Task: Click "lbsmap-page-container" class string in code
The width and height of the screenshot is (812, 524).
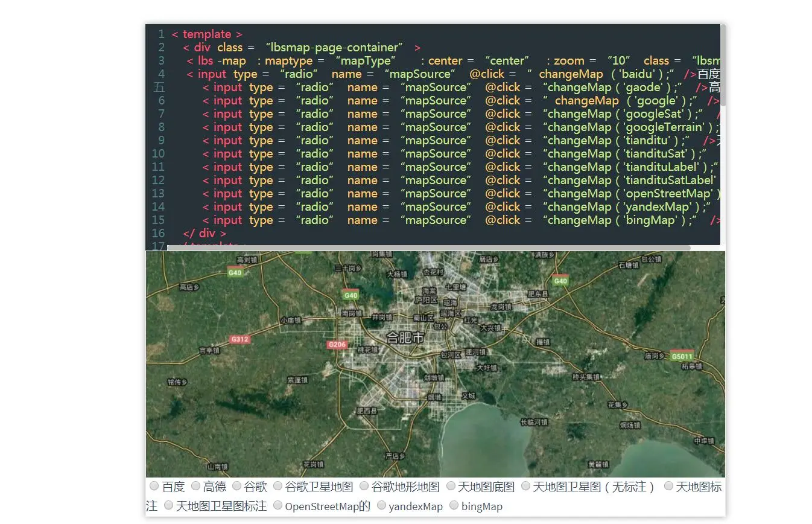Action: [334, 48]
